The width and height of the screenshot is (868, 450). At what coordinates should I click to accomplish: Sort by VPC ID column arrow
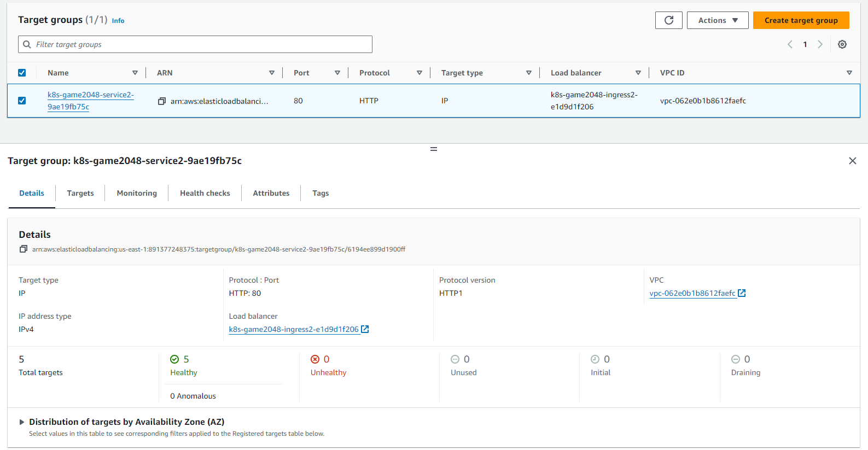[x=849, y=73]
